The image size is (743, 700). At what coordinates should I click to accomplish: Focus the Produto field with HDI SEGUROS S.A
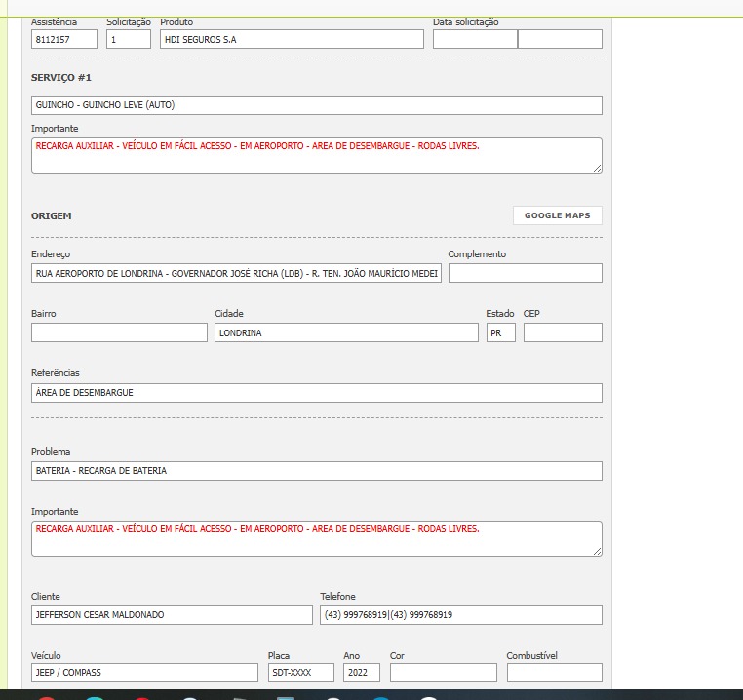pyautogui.click(x=292, y=39)
